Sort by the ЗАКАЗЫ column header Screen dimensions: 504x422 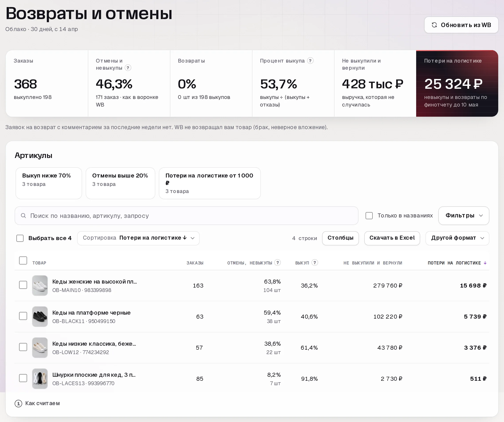coord(195,263)
